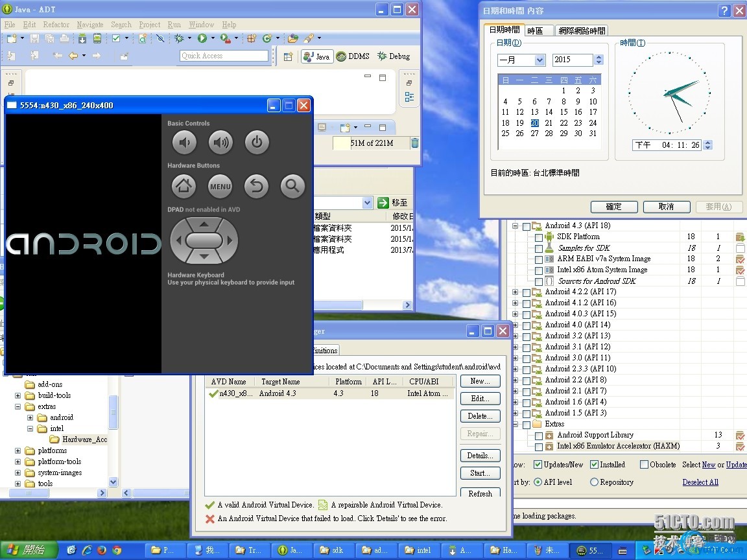
Task: Tap the emulator Search hardware button
Action: 292,187
